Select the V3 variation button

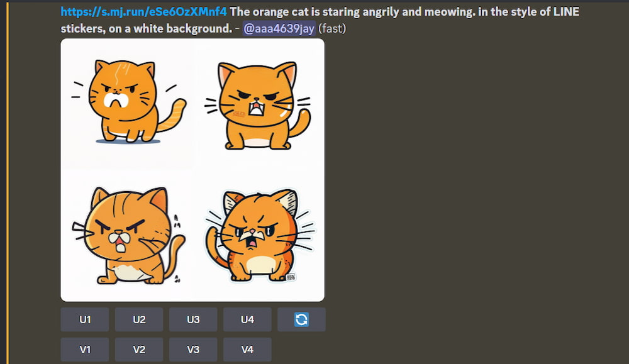point(193,350)
